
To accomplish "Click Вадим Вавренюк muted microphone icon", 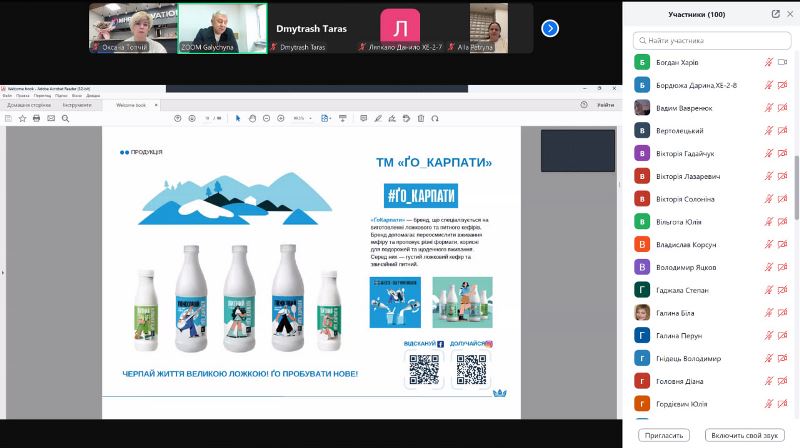I will point(768,108).
